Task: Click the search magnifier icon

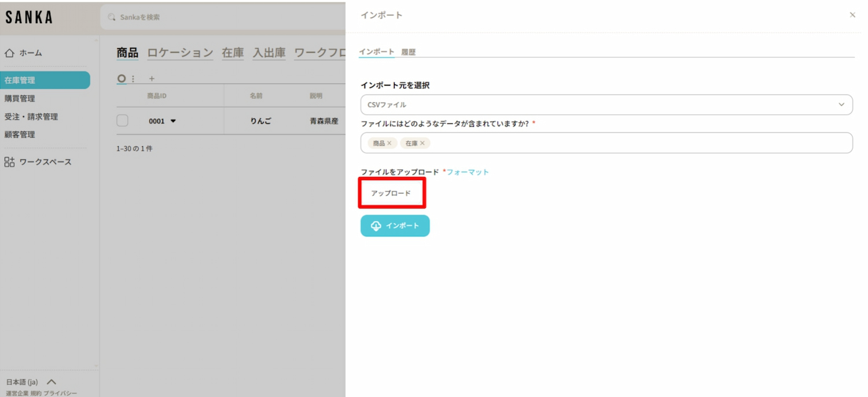Action: (x=112, y=17)
